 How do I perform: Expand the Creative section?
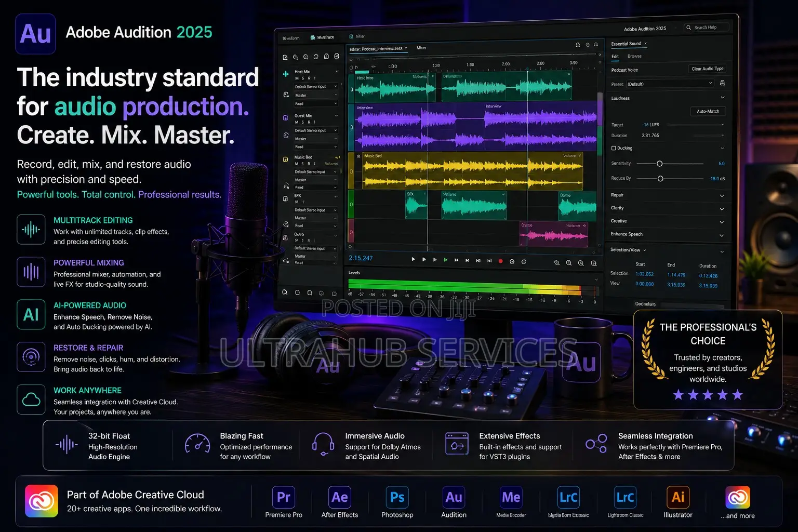pos(722,222)
